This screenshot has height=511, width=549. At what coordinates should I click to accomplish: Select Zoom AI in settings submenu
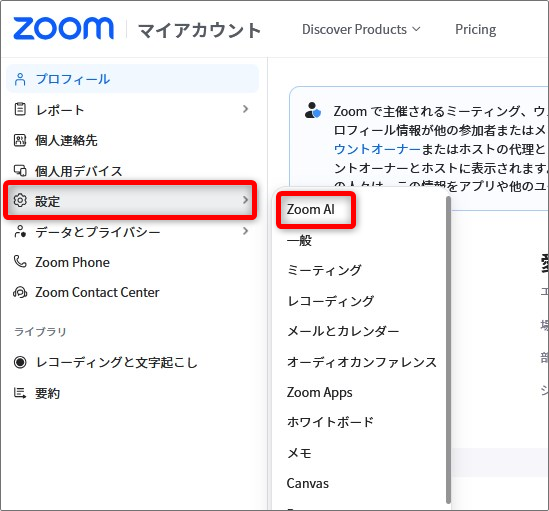pyautogui.click(x=311, y=209)
